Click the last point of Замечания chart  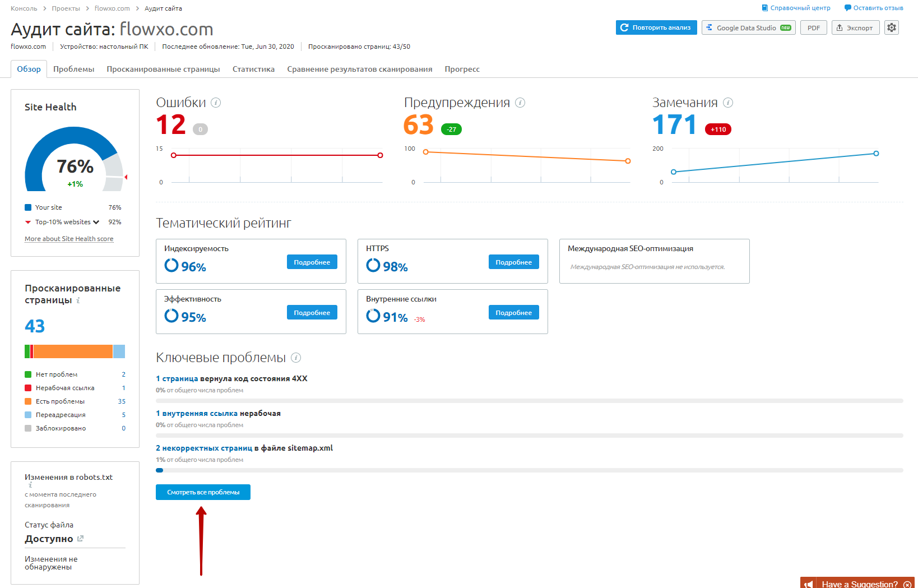pyautogui.click(x=876, y=153)
